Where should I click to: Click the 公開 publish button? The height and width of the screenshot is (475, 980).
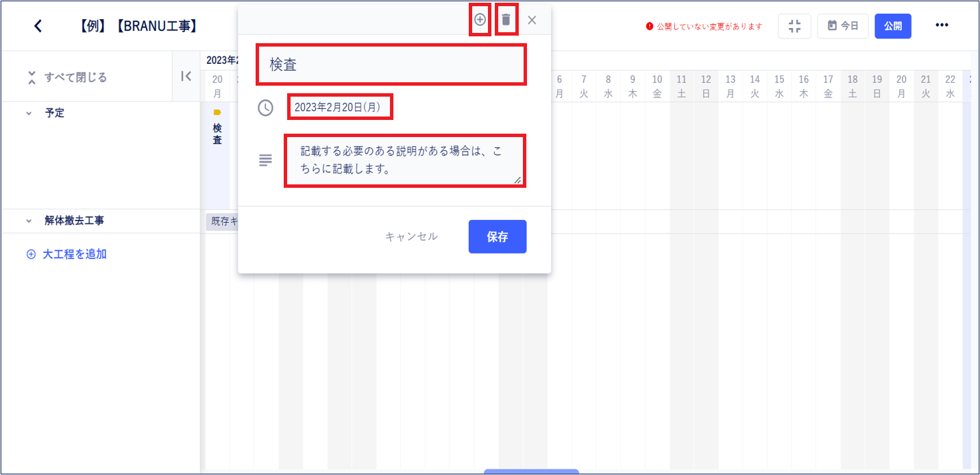893,26
